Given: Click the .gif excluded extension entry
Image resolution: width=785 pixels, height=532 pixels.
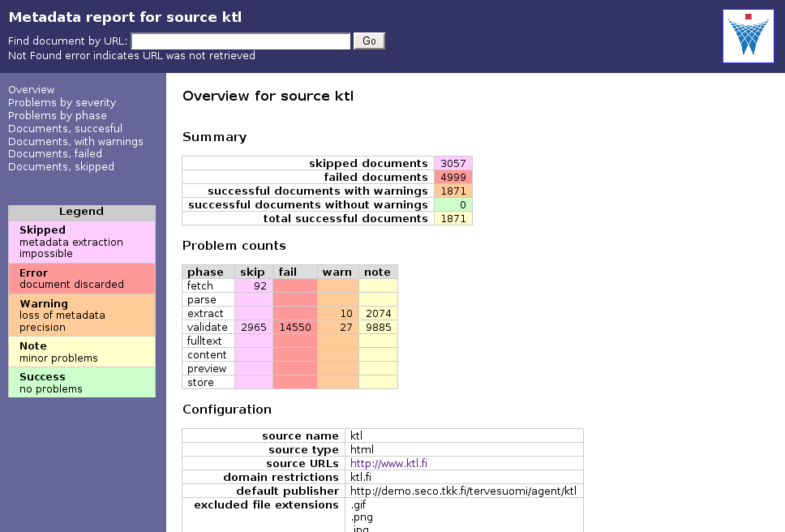Looking at the screenshot, I should 358,504.
